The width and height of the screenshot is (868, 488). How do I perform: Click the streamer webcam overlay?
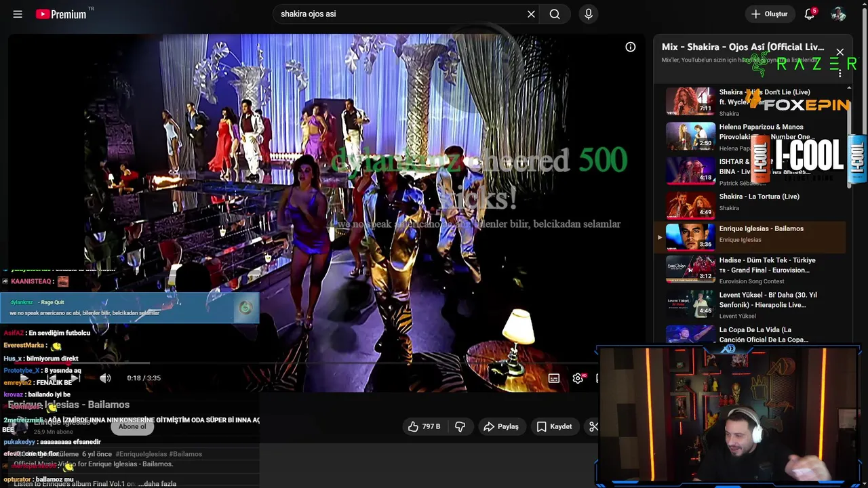tap(729, 417)
